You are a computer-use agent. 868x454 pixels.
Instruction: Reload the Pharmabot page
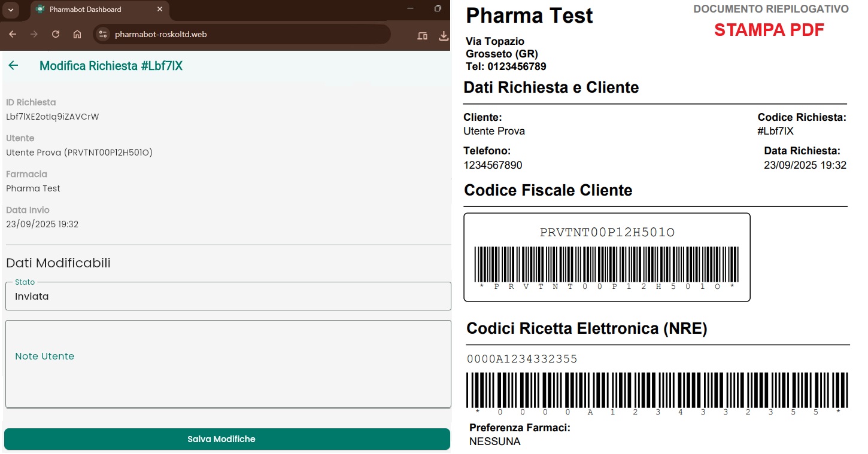[x=56, y=35]
